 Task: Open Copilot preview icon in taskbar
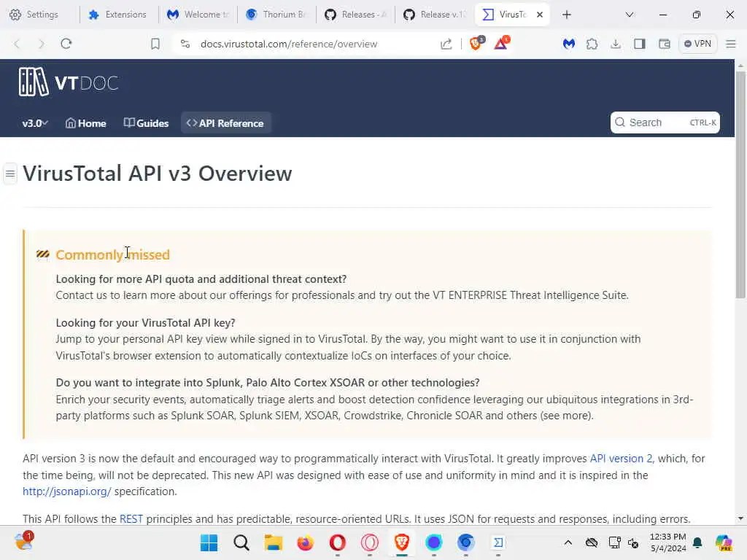click(x=724, y=542)
